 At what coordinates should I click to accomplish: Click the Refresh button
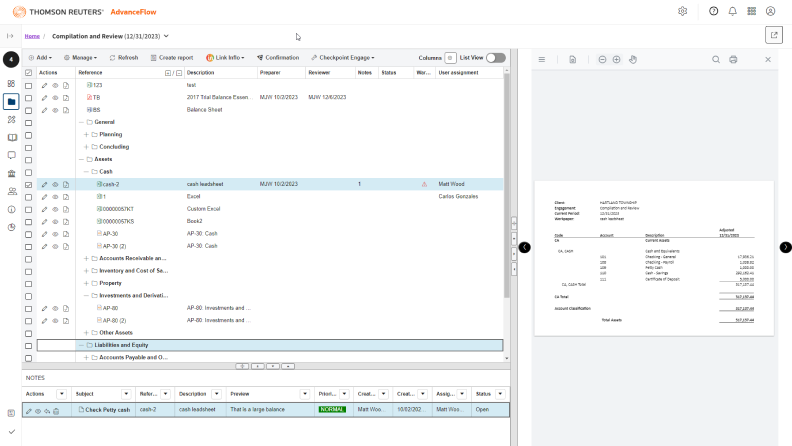click(x=123, y=58)
